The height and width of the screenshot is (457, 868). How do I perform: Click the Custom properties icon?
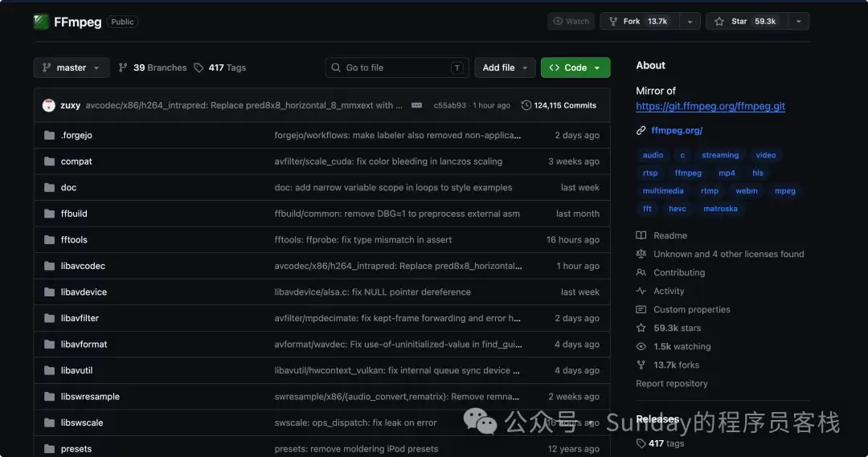(641, 309)
